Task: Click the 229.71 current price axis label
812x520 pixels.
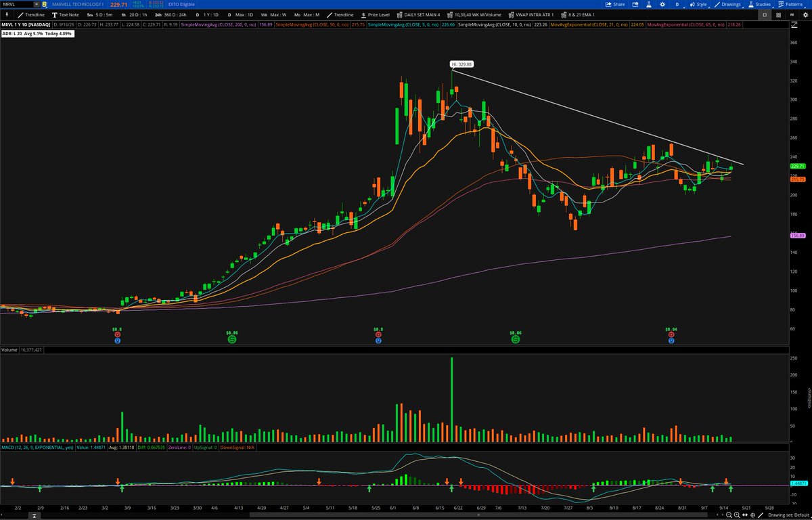Action: [798, 166]
